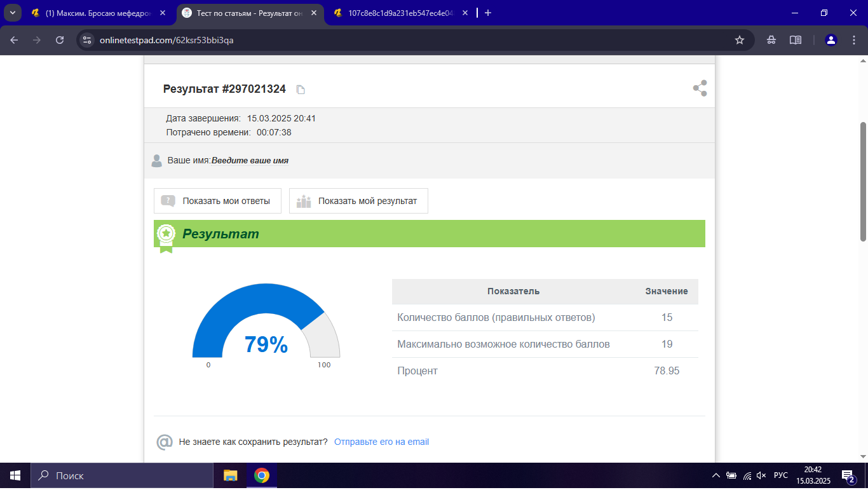The width and height of the screenshot is (868, 497).
Task: Copy the result number with copy icon
Action: [301, 90]
